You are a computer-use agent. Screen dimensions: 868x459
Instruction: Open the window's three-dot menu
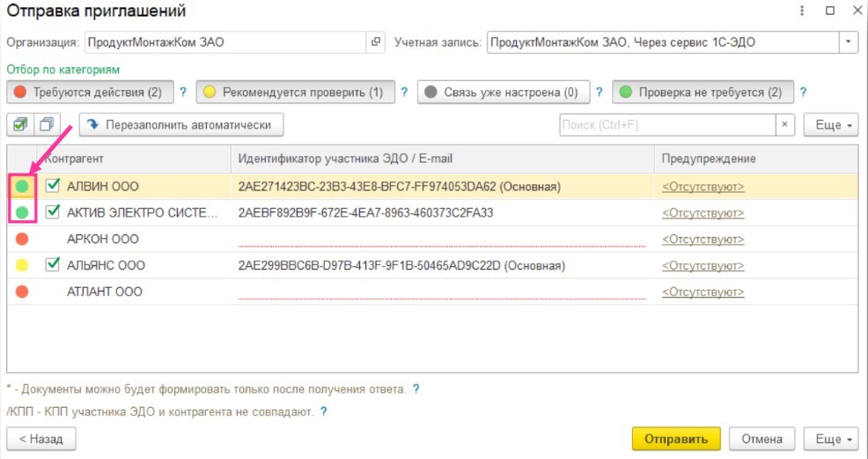point(802,11)
